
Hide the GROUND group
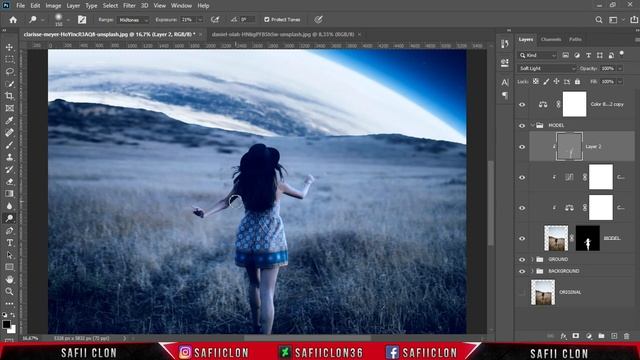[522, 260]
